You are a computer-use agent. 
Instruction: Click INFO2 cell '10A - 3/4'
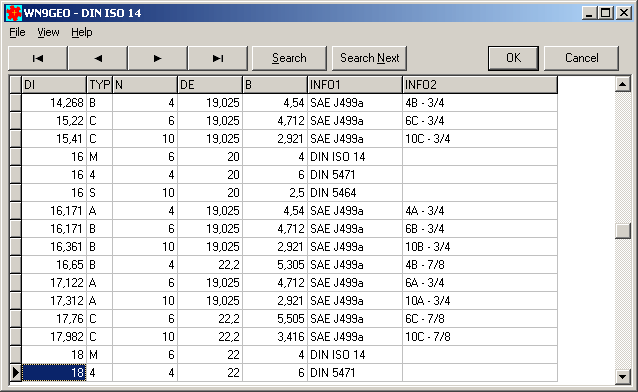tap(480, 301)
